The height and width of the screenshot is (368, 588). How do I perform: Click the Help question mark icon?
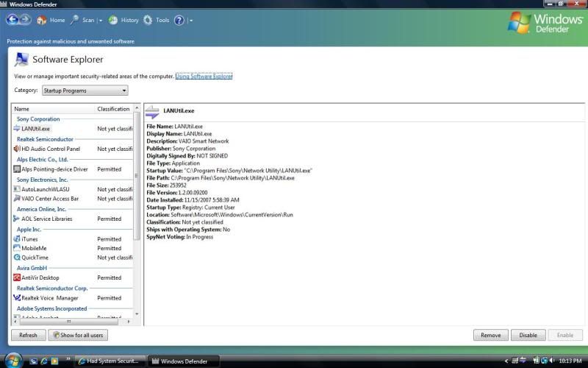click(x=179, y=21)
